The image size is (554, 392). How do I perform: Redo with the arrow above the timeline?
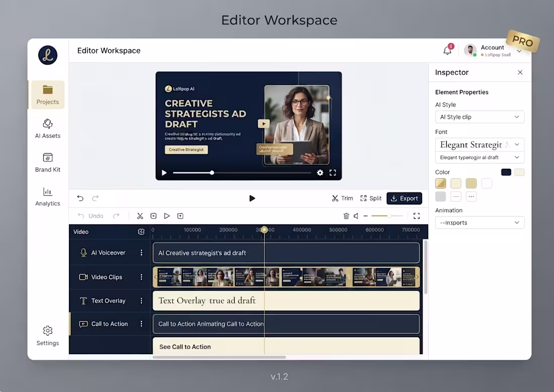click(95, 199)
